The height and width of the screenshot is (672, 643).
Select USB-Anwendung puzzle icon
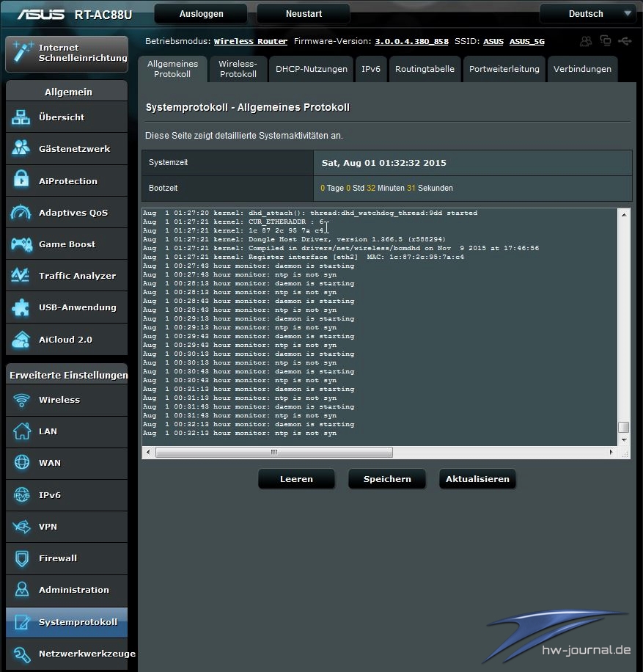tap(21, 307)
